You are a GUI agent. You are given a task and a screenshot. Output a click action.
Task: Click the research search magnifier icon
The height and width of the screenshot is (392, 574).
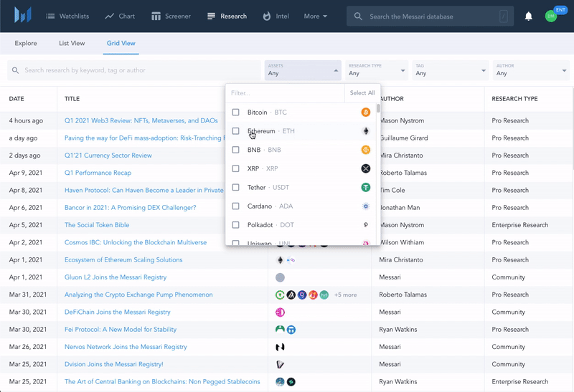click(15, 70)
